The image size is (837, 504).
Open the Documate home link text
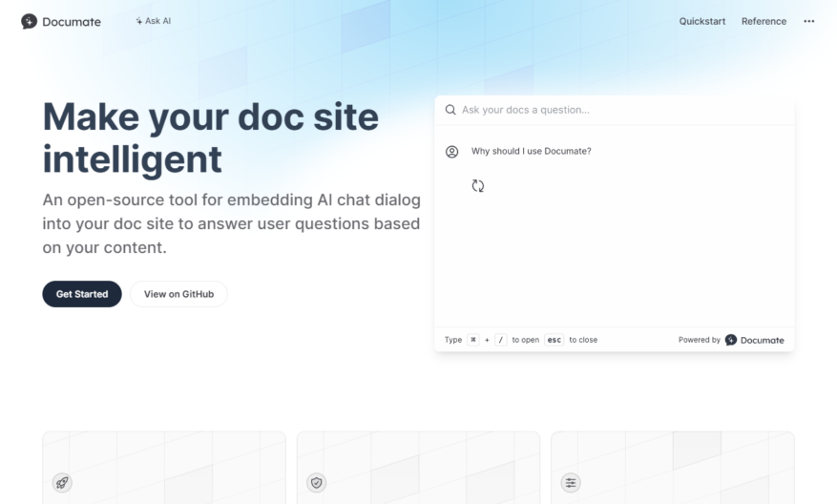coord(72,22)
